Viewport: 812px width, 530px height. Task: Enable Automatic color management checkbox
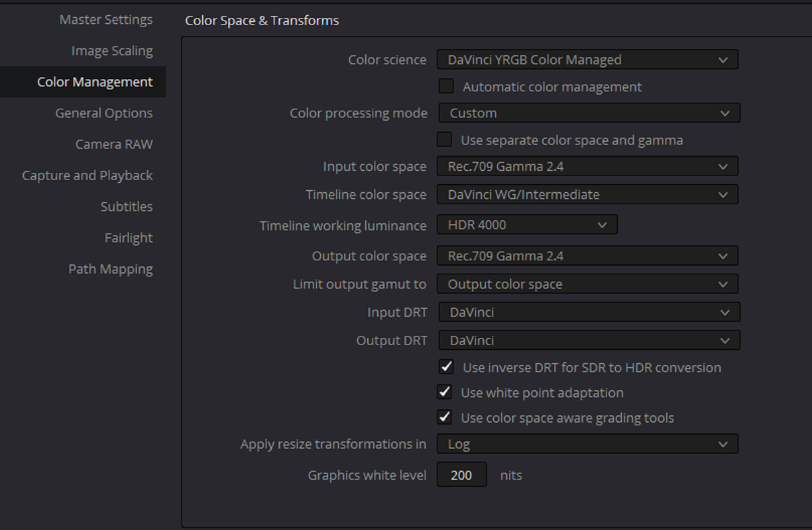coord(447,87)
